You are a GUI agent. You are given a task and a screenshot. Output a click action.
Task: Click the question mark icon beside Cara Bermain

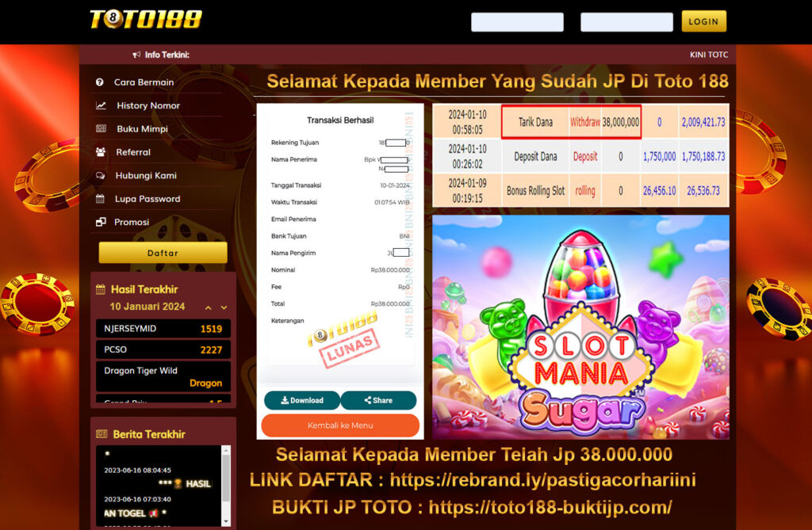coord(100,82)
